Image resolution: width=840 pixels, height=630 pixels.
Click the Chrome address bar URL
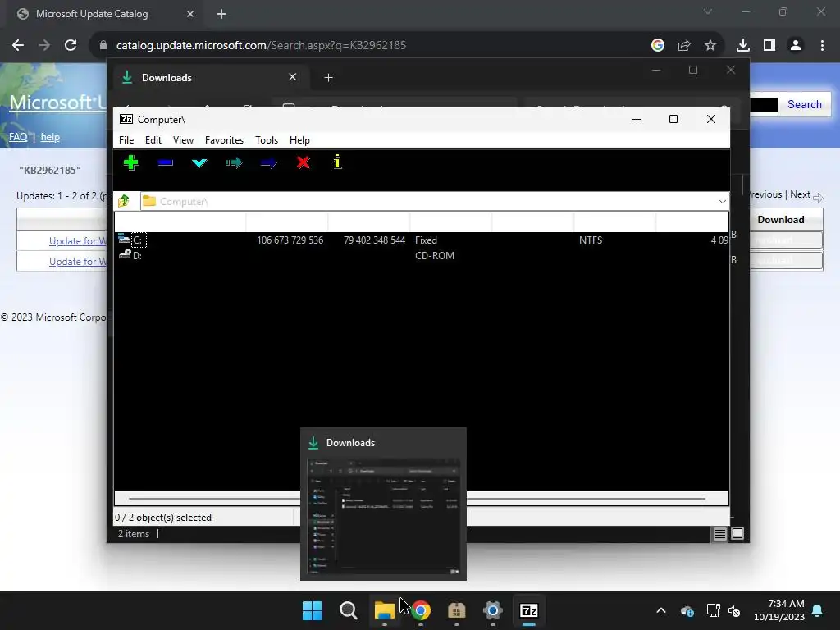[261, 45]
